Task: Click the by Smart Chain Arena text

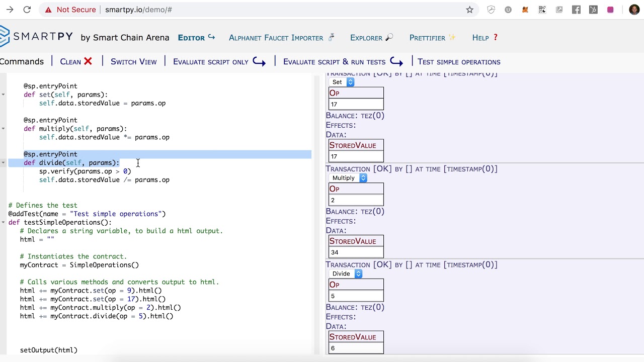Action: pos(125,38)
